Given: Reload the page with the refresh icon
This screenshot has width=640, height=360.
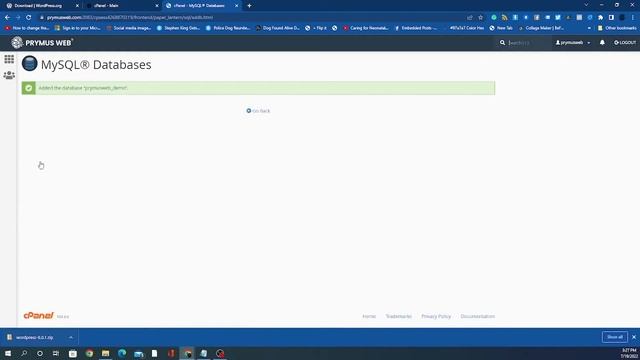Looking at the screenshot, I should click(x=29, y=18).
